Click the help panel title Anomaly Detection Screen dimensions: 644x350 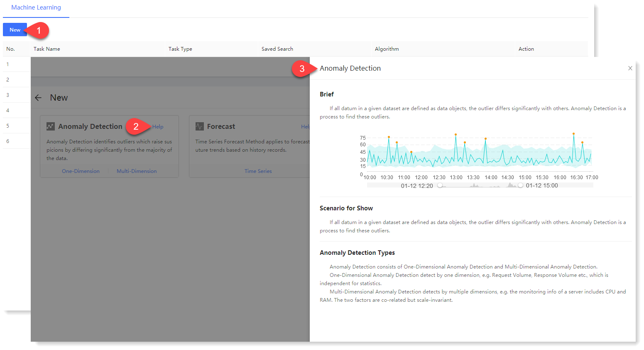tap(350, 68)
